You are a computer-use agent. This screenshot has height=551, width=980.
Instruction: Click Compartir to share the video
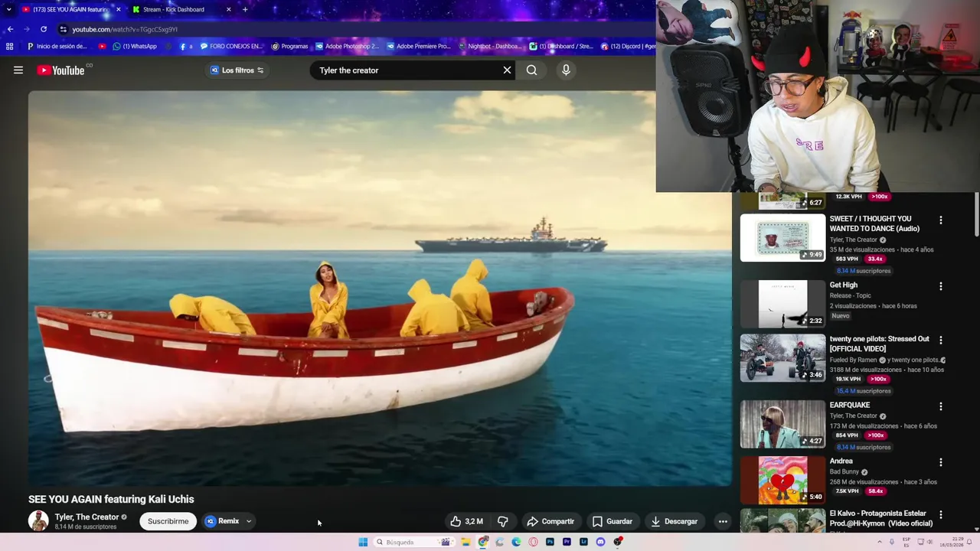click(550, 521)
